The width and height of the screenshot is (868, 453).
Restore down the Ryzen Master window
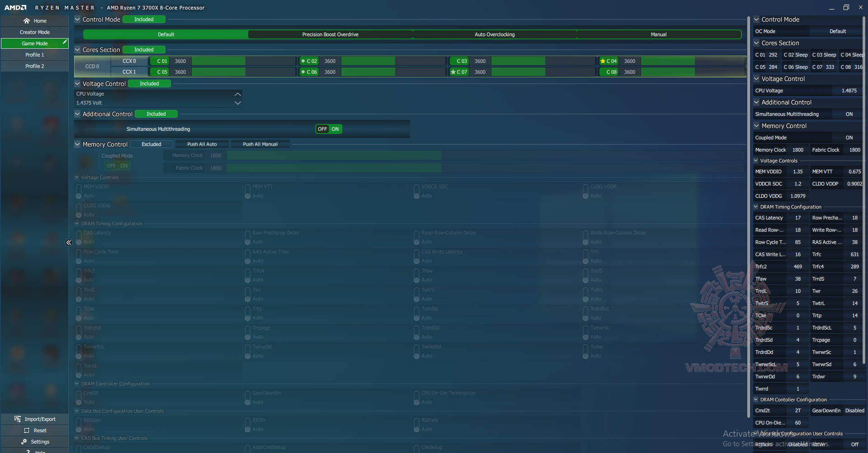(x=846, y=7)
